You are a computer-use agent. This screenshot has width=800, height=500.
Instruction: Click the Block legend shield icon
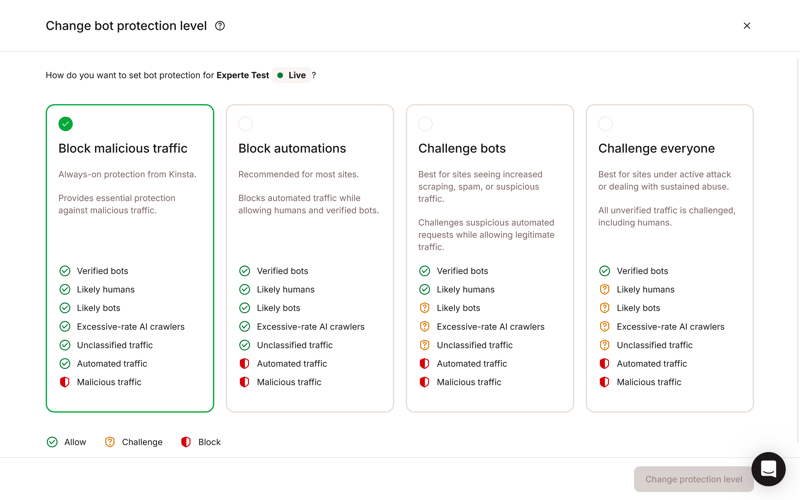[186, 442]
